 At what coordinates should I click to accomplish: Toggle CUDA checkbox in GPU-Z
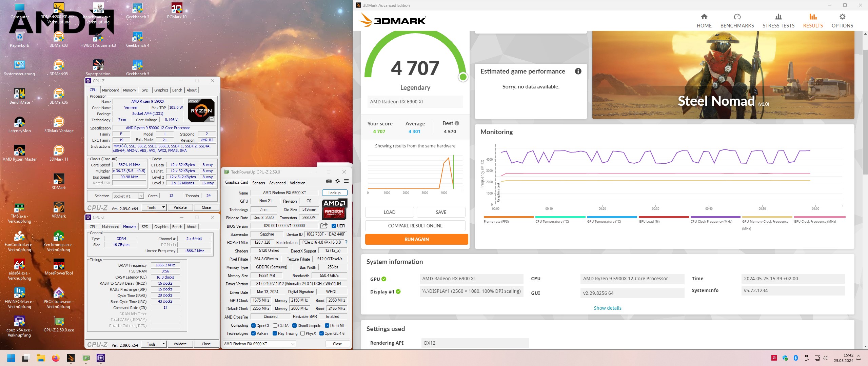click(x=275, y=326)
